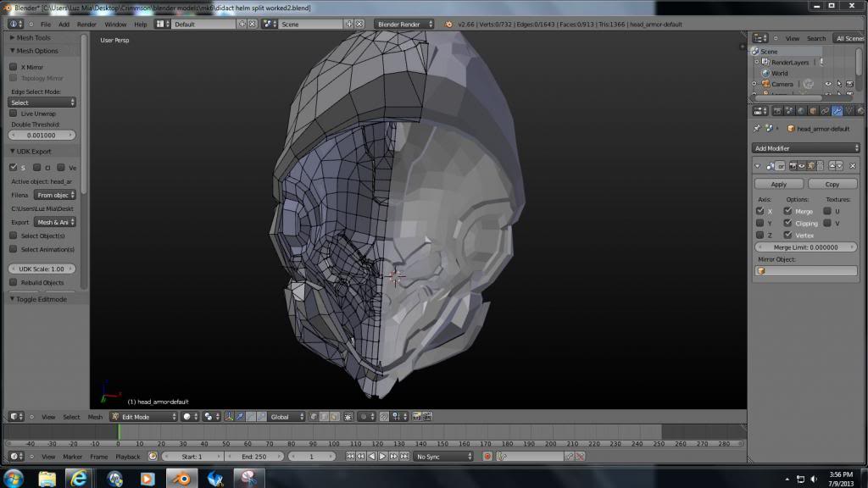Toggle the Clipping option checkbox
The height and width of the screenshot is (488, 868).
click(x=788, y=223)
